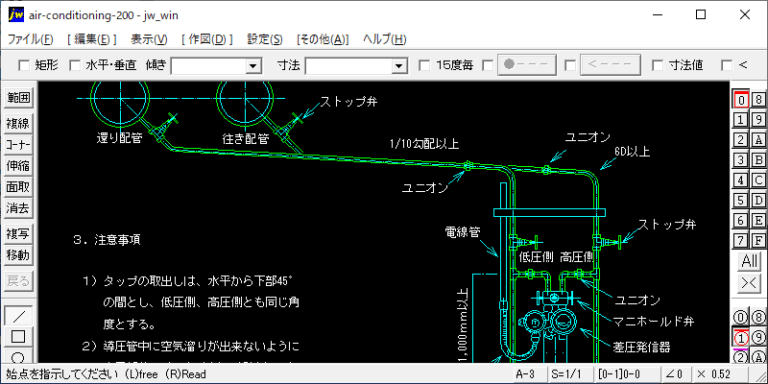Click the ●--- endpoint style button
The width and height of the screenshot is (768, 384).
tap(527, 65)
